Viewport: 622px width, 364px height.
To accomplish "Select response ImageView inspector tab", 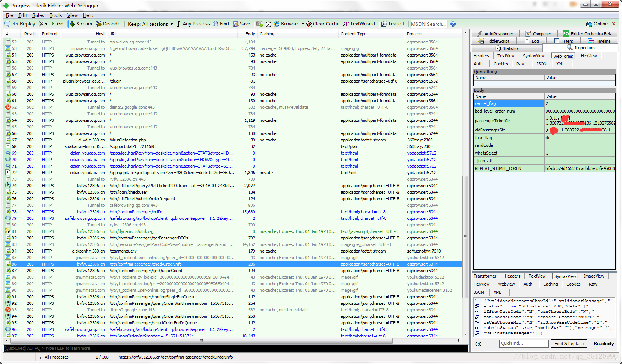I will [594, 276].
